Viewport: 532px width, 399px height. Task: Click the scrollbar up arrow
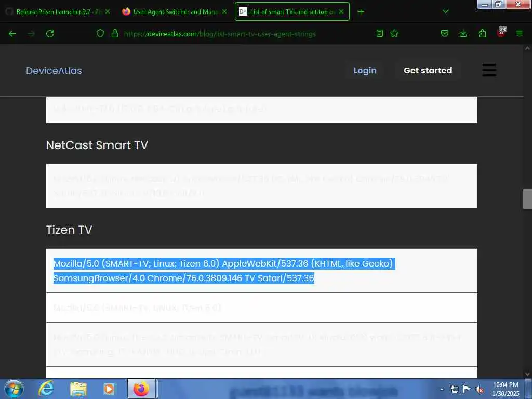(527, 48)
